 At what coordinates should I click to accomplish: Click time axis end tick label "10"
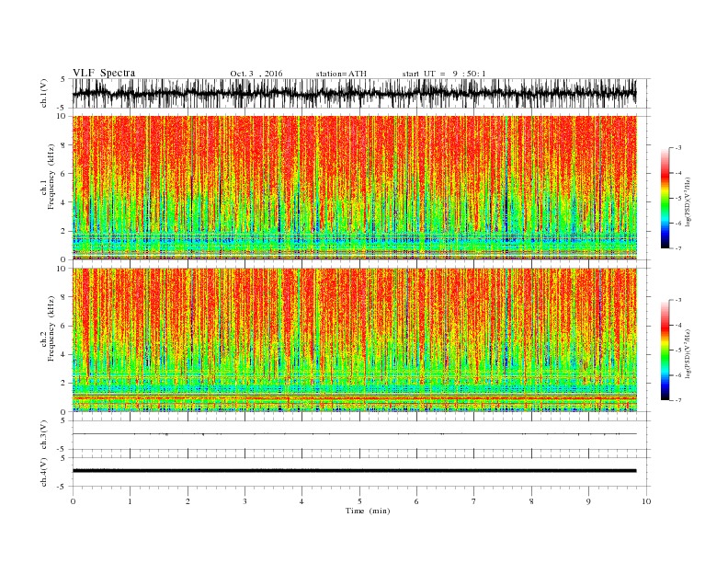(646, 501)
